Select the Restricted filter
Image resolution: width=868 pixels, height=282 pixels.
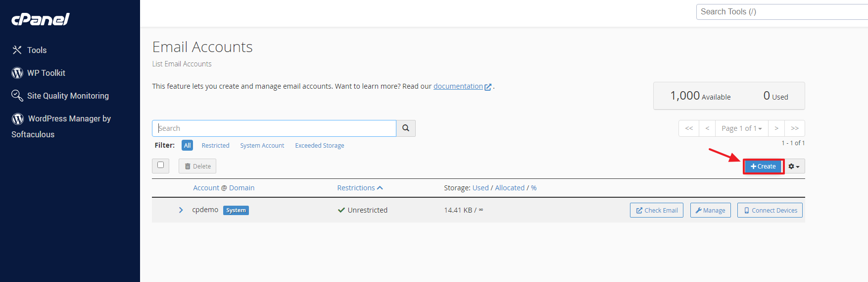[x=215, y=146]
